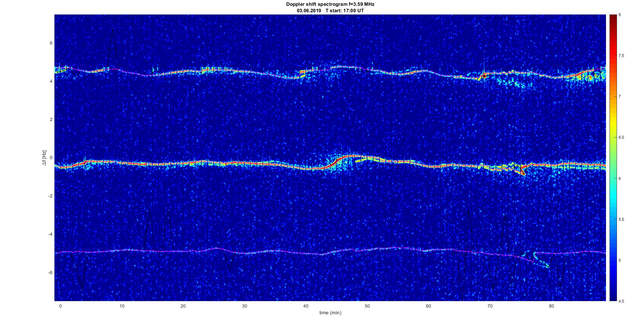Click y-axis tick label '-4'
The width and height of the screenshot is (644, 323).
(50, 234)
